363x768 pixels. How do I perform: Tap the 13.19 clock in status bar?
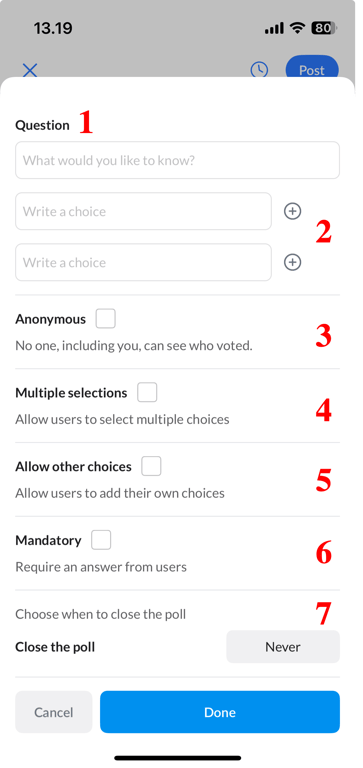(53, 28)
